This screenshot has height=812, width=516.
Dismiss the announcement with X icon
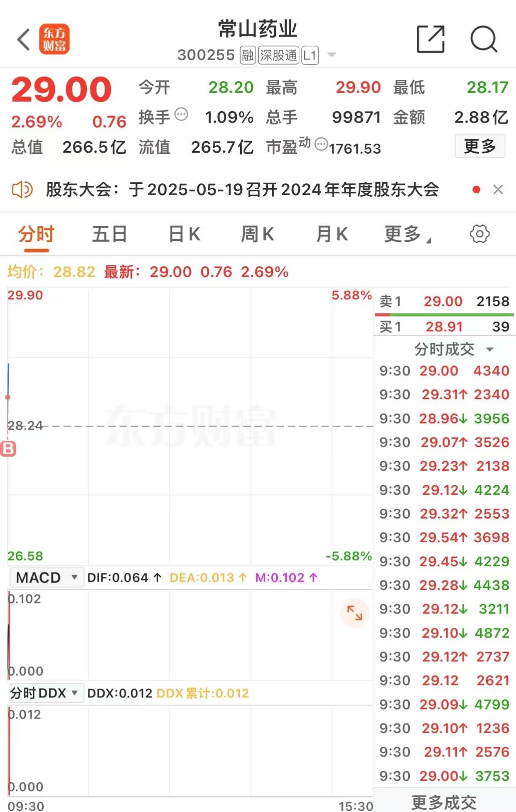click(x=498, y=190)
